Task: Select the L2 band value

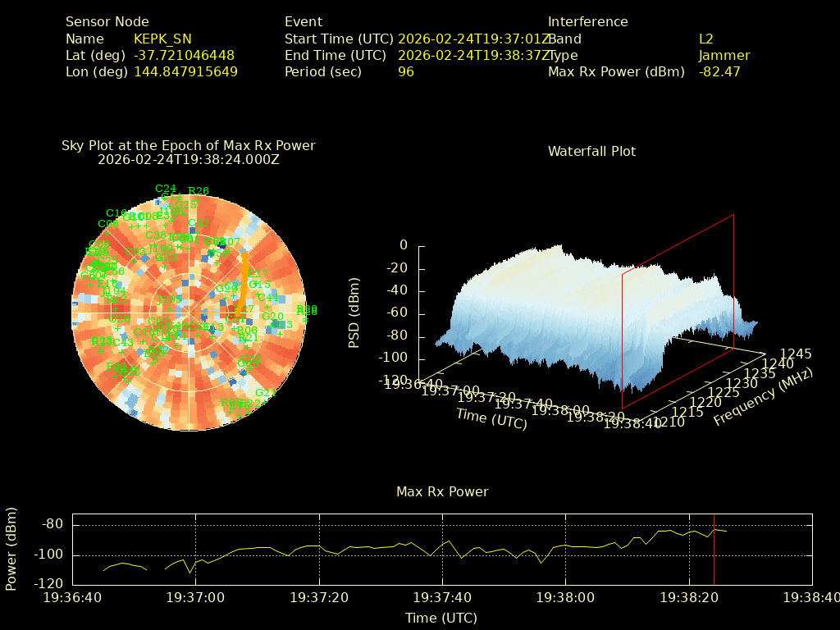Action: pos(706,39)
